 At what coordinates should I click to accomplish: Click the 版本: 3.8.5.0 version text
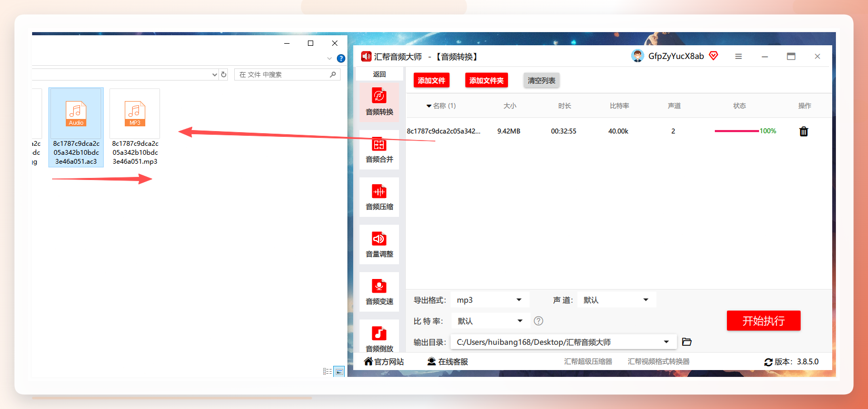coord(796,362)
